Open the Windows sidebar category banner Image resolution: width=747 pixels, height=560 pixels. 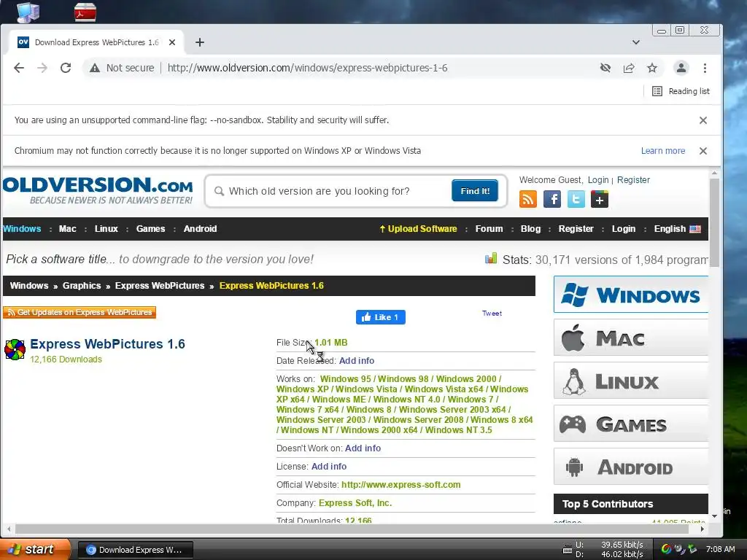(631, 295)
